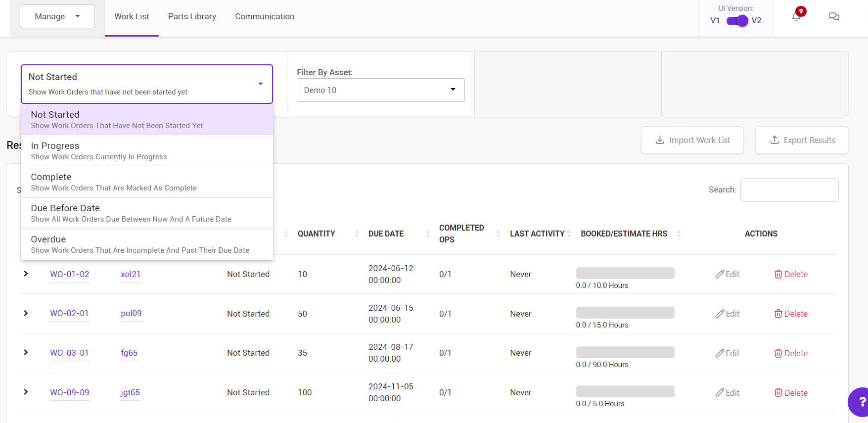This screenshot has height=423, width=868.
Task: Toggle the UI Version V1/V2 switch
Action: 737,21
